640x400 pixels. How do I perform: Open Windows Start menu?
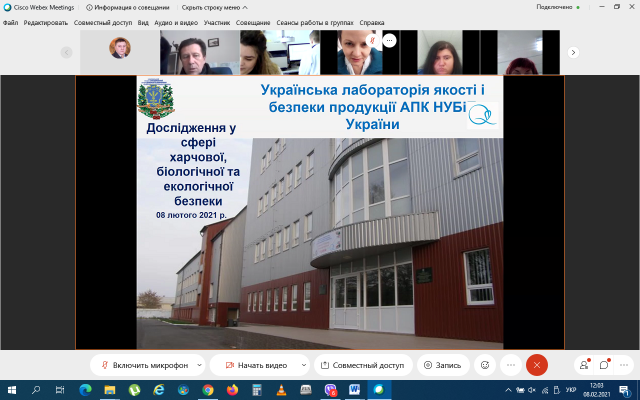11,390
